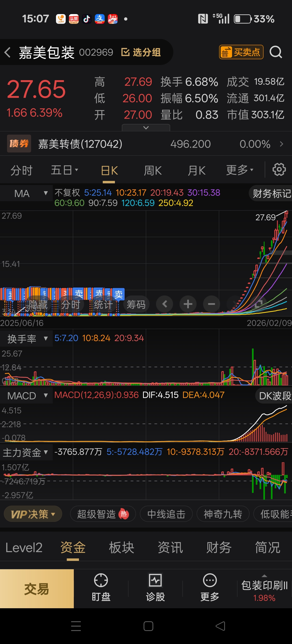Open the 五日 period dropdown
292x644 pixels.
pos(65,170)
